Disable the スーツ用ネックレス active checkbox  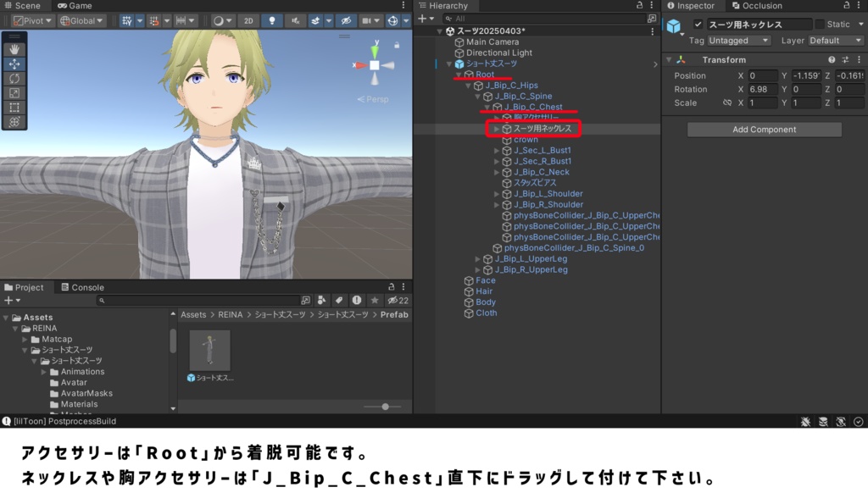tap(698, 25)
